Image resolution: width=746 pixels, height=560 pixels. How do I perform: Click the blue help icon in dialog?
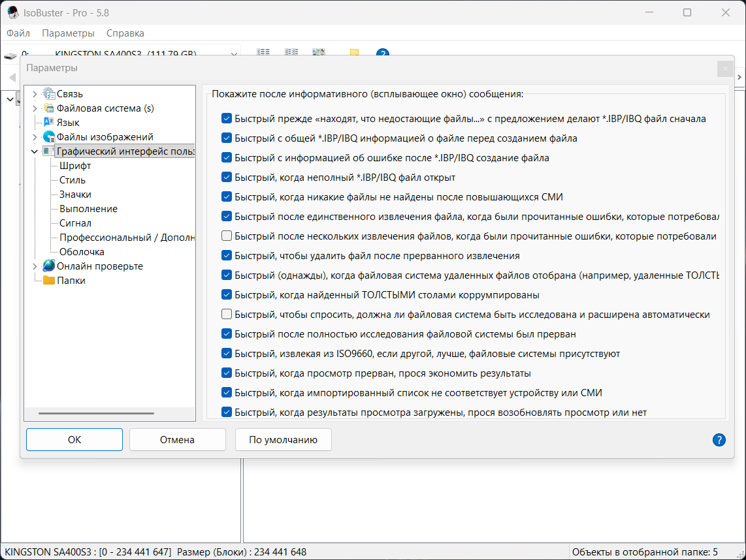click(719, 440)
